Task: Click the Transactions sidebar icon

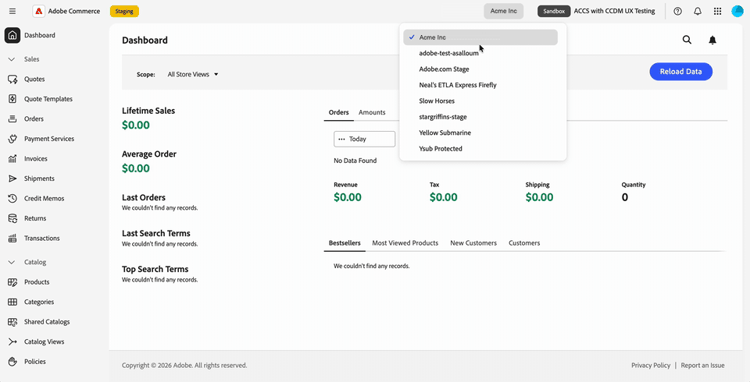Action: point(12,238)
